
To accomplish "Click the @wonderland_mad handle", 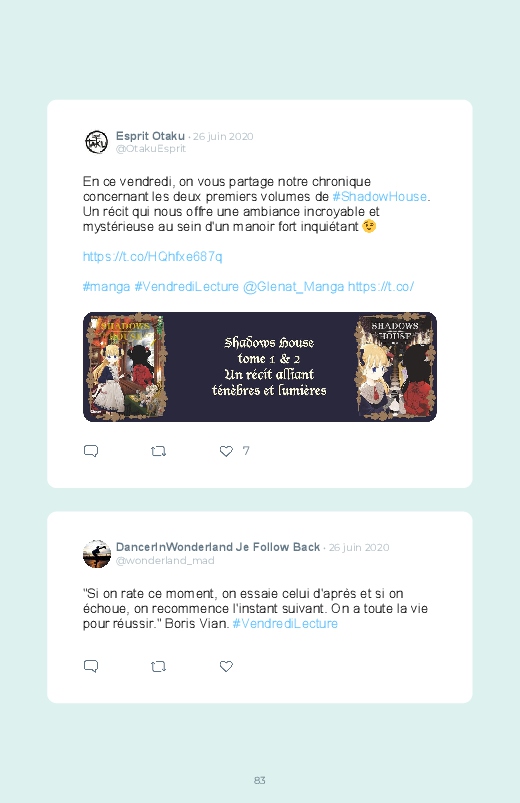I will [165, 561].
